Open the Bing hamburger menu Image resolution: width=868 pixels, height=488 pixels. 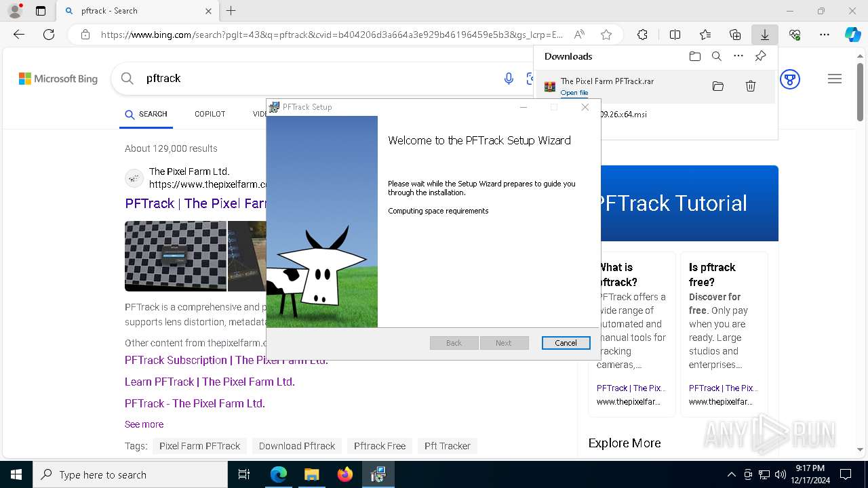click(x=835, y=79)
